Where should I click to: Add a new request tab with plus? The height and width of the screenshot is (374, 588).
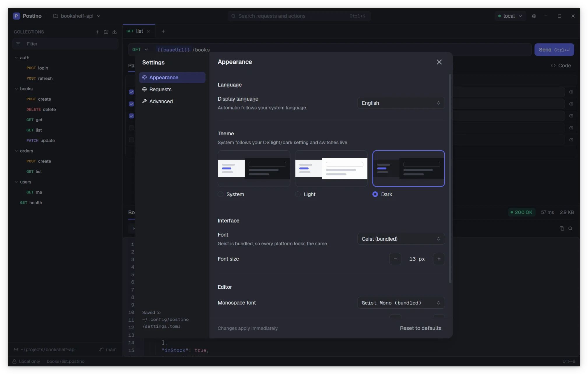163,31
